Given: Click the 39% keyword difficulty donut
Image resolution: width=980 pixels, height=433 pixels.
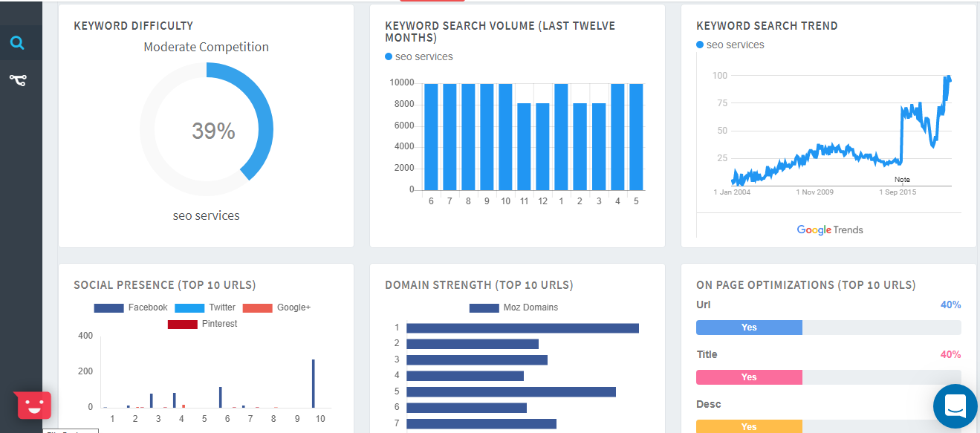Looking at the screenshot, I should point(207,130).
